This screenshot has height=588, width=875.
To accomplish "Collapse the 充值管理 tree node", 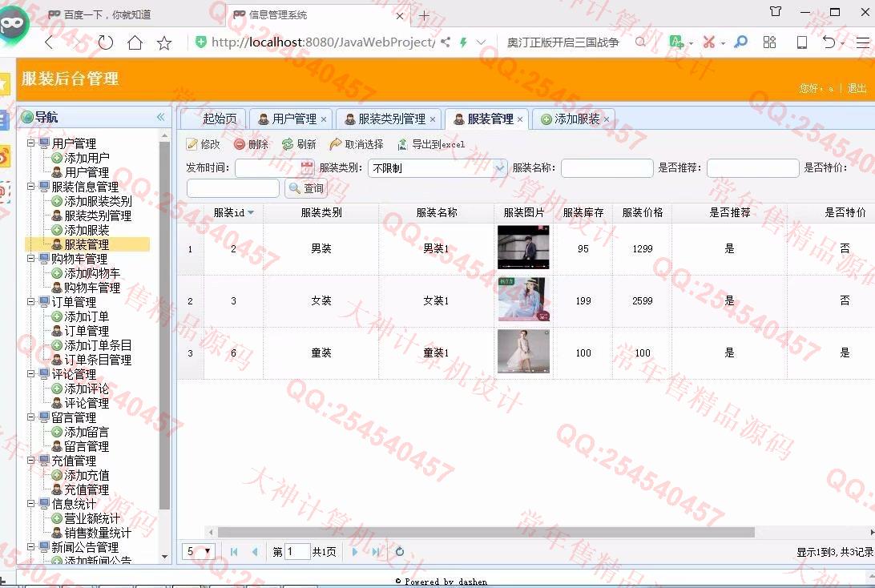I will (31, 461).
